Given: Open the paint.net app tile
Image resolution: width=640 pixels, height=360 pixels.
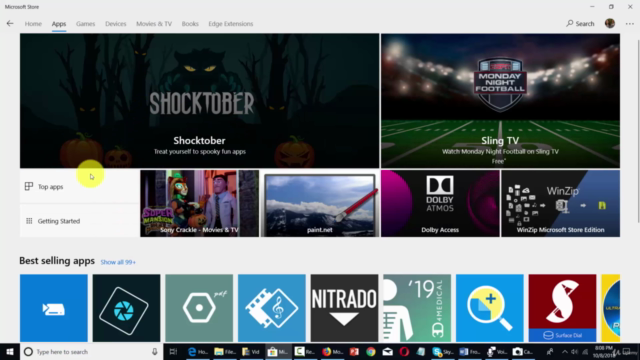Looking at the screenshot, I should pyautogui.click(x=320, y=203).
